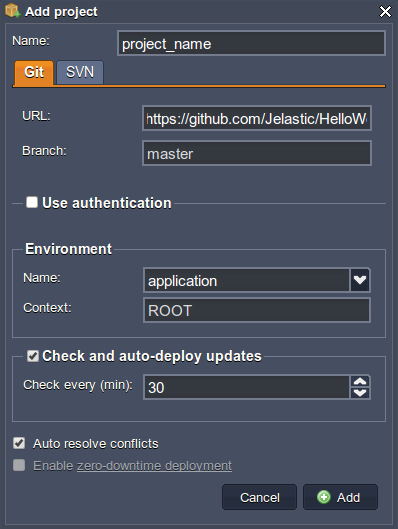Tick the Enable zero-downtime deployment checkbox
Screen dimensions: 398x529
tap(19, 465)
